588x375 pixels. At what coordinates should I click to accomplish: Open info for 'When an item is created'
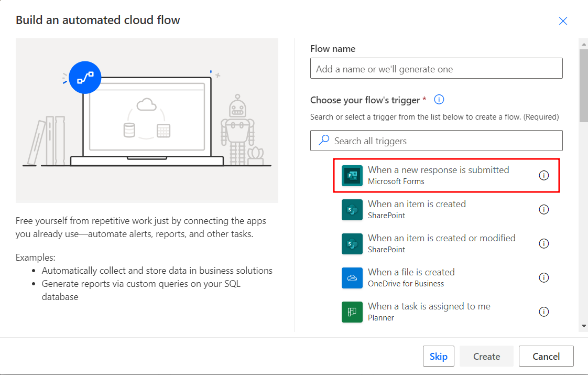[x=544, y=209]
